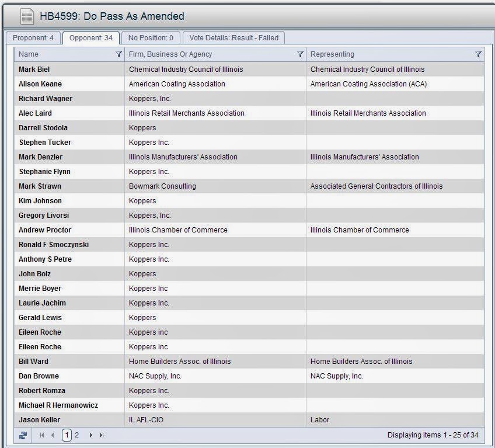The width and height of the screenshot is (495, 448).
Task: Select the Opponent: 34 tab
Action: (x=91, y=38)
